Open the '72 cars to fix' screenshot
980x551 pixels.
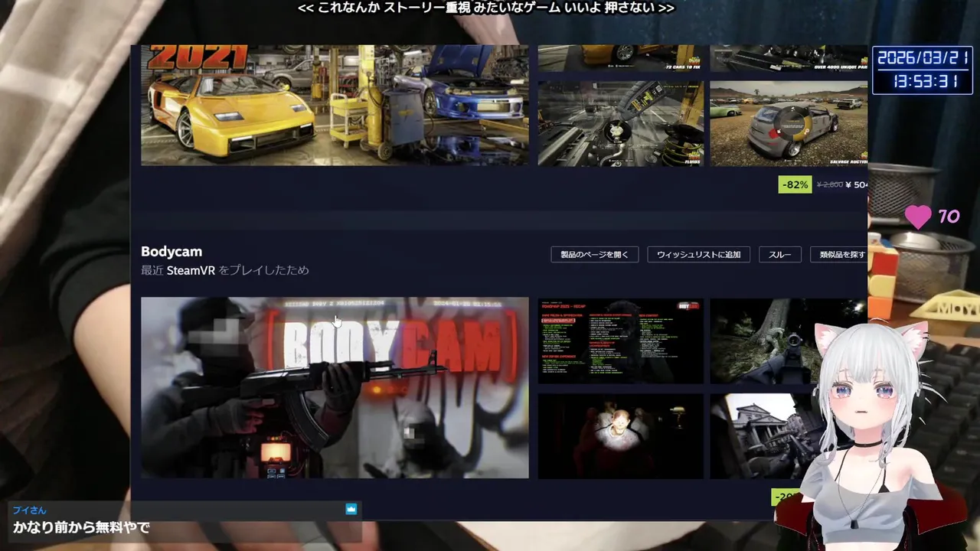[620, 58]
